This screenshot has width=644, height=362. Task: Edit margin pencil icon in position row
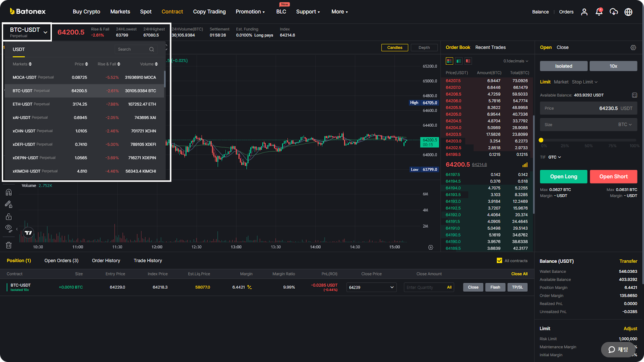coord(250,287)
